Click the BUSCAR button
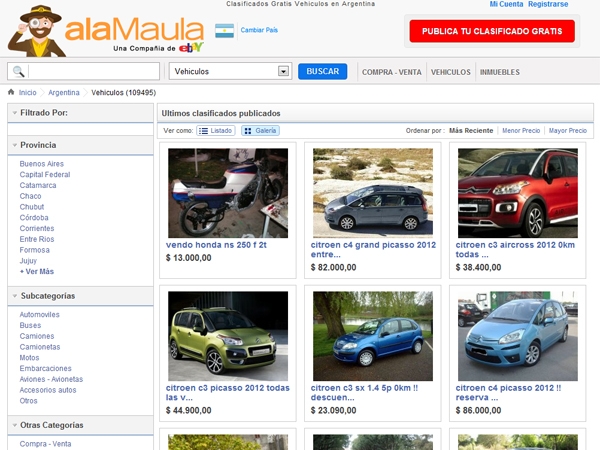Viewport: 600px width, 450px height. [323, 71]
